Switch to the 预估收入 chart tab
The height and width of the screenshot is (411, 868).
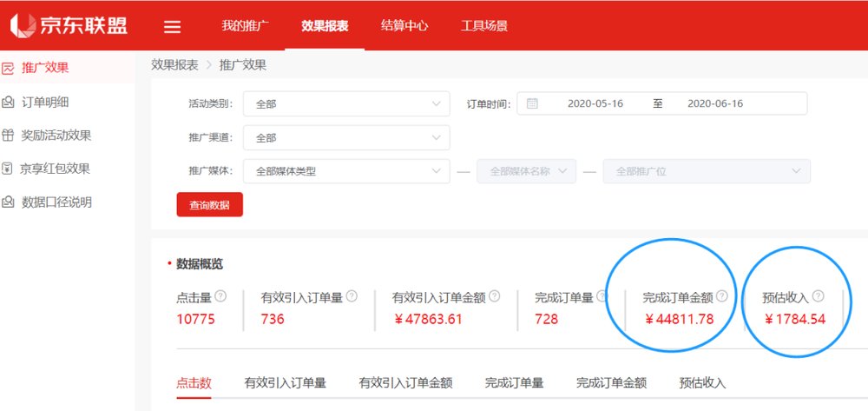pyautogui.click(x=702, y=382)
